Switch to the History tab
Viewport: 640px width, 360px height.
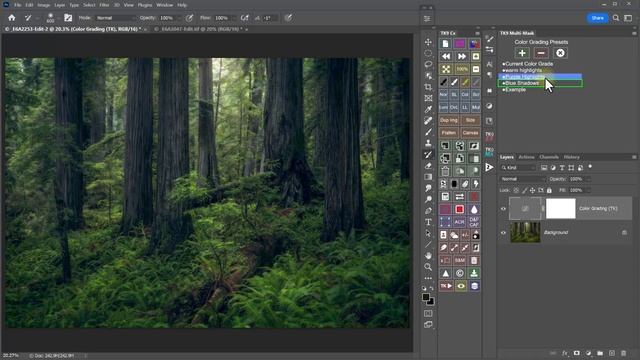click(571, 157)
